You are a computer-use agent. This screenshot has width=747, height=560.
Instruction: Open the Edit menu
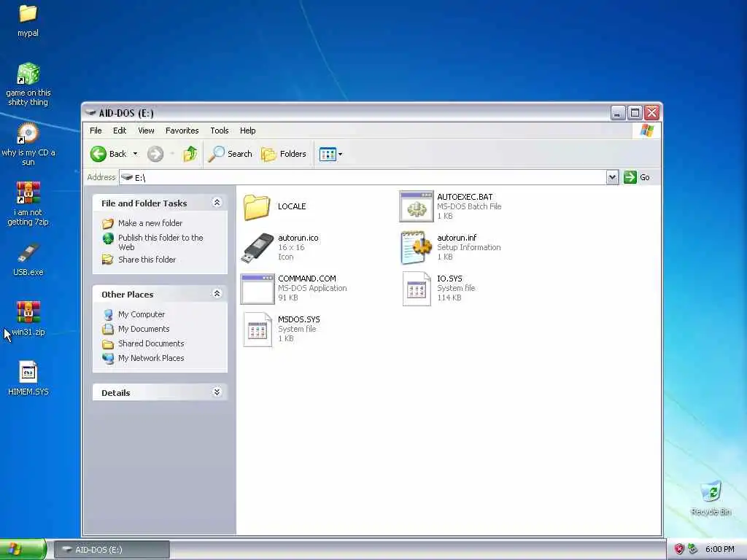(x=120, y=131)
